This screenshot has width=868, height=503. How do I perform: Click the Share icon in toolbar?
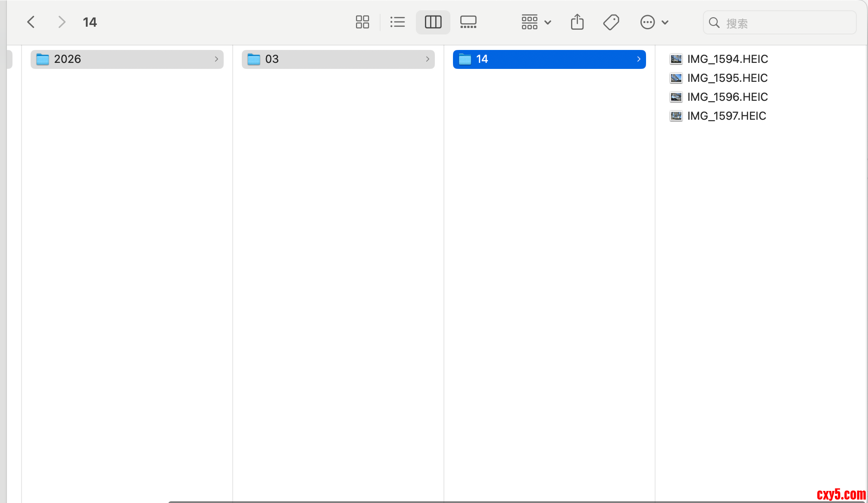577,22
